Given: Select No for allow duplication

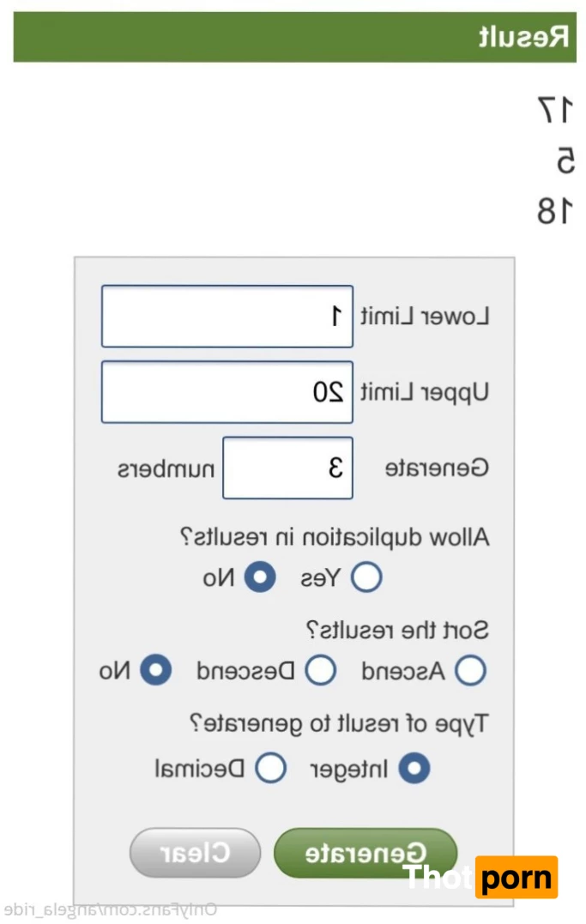Looking at the screenshot, I should tap(260, 577).
